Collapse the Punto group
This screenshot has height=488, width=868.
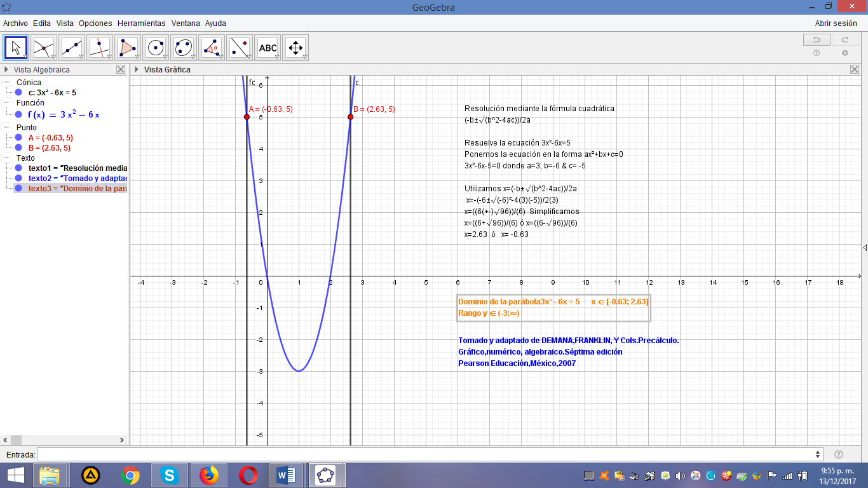click(5, 127)
